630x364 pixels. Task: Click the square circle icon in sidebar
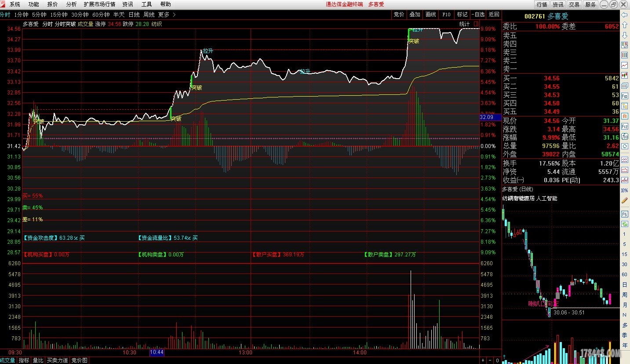coord(624,146)
